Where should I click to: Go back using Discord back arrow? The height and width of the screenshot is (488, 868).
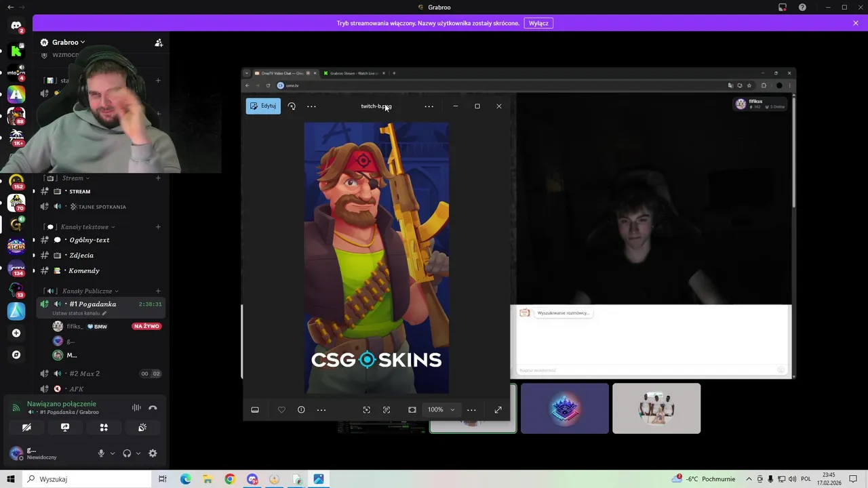coord(10,7)
